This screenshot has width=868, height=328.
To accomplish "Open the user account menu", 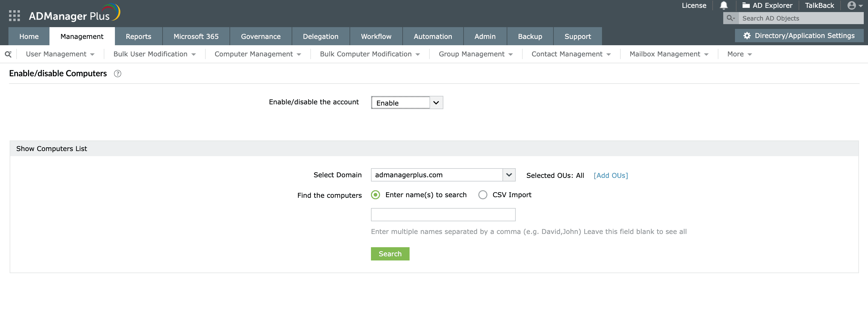I will 852,5.
